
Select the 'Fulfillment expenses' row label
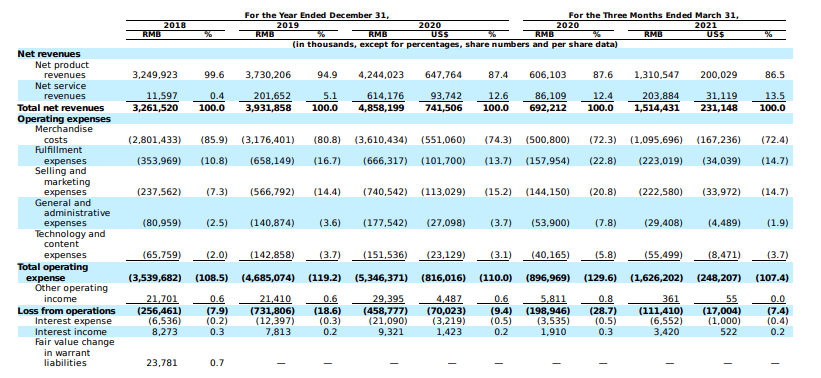point(61,155)
